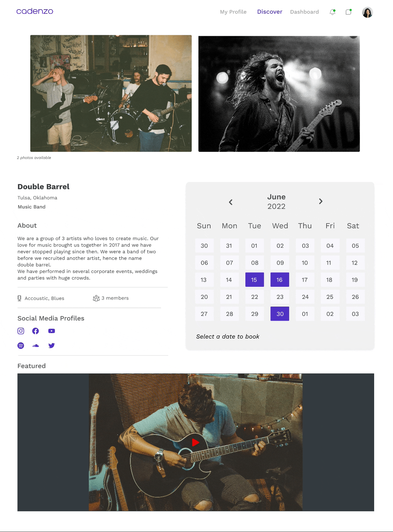Open the My Profile tab
This screenshot has height=532, width=393.
click(233, 12)
